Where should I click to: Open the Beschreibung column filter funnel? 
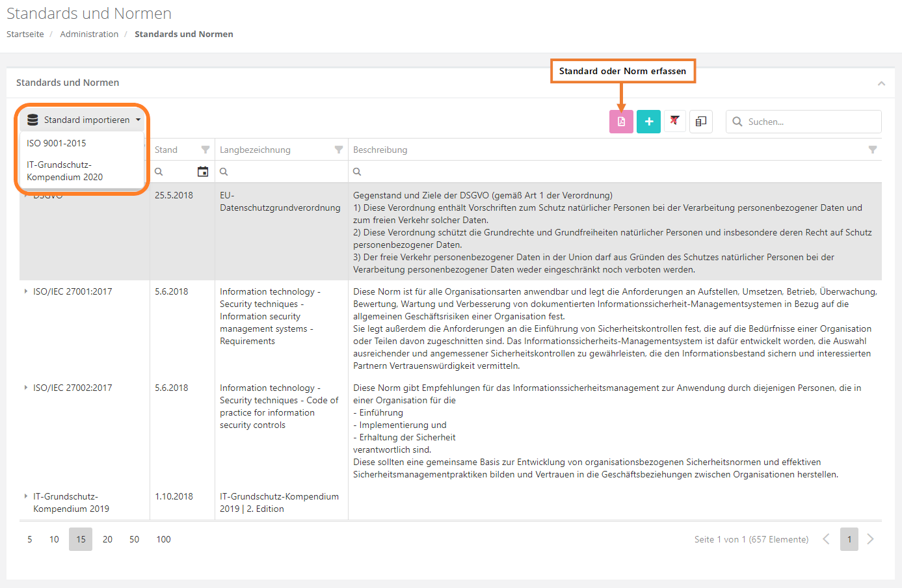pyautogui.click(x=873, y=150)
